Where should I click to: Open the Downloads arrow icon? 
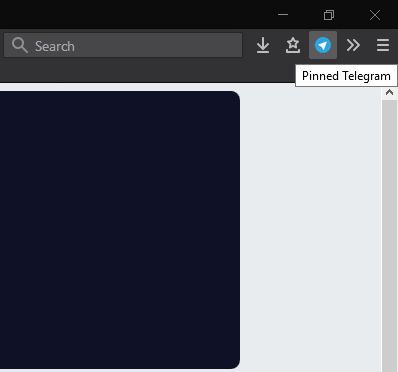pyautogui.click(x=263, y=45)
